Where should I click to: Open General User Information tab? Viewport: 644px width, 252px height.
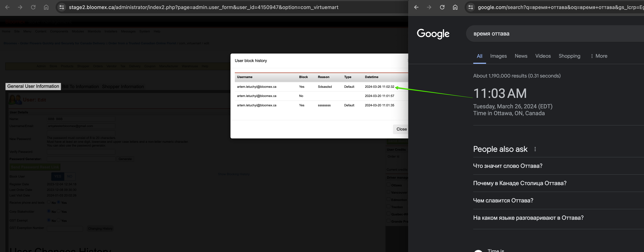[33, 86]
